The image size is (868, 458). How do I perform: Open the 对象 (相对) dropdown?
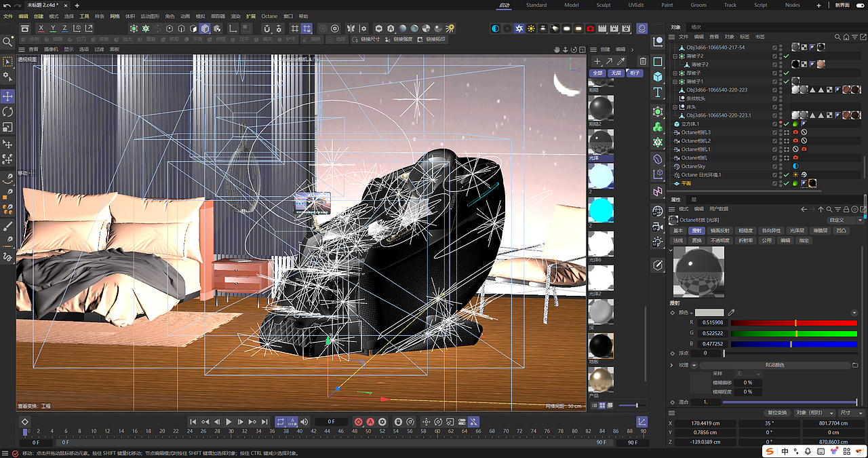[x=813, y=412]
